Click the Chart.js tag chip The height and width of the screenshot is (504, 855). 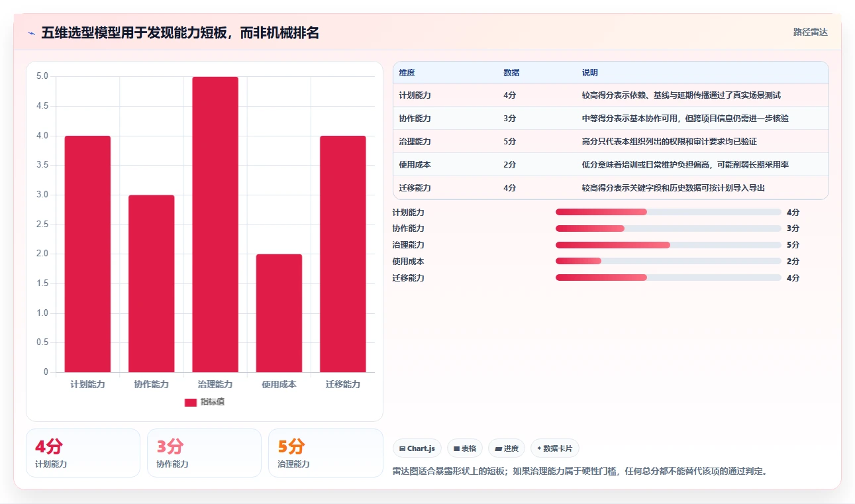[417, 448]
